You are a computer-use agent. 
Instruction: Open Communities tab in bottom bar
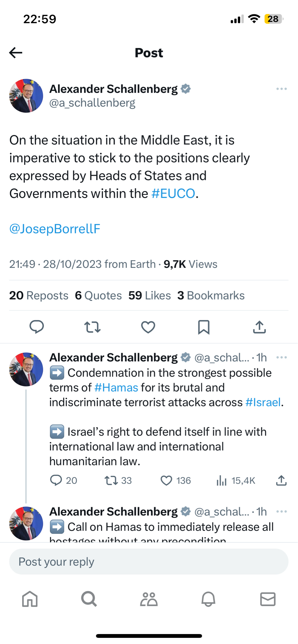149,599
